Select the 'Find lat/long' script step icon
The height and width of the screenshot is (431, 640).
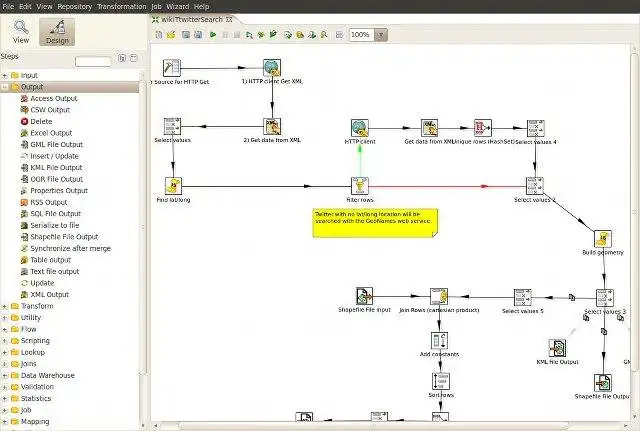click(x=173, y=186)
